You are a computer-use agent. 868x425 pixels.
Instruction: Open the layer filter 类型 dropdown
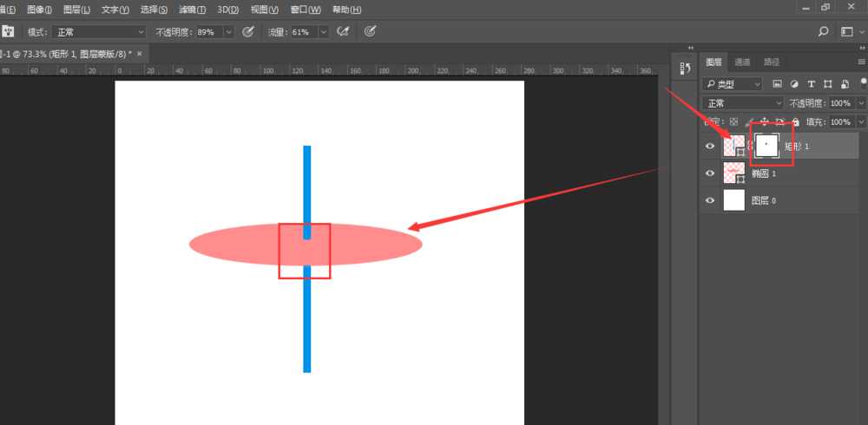(x=733, y=84)
